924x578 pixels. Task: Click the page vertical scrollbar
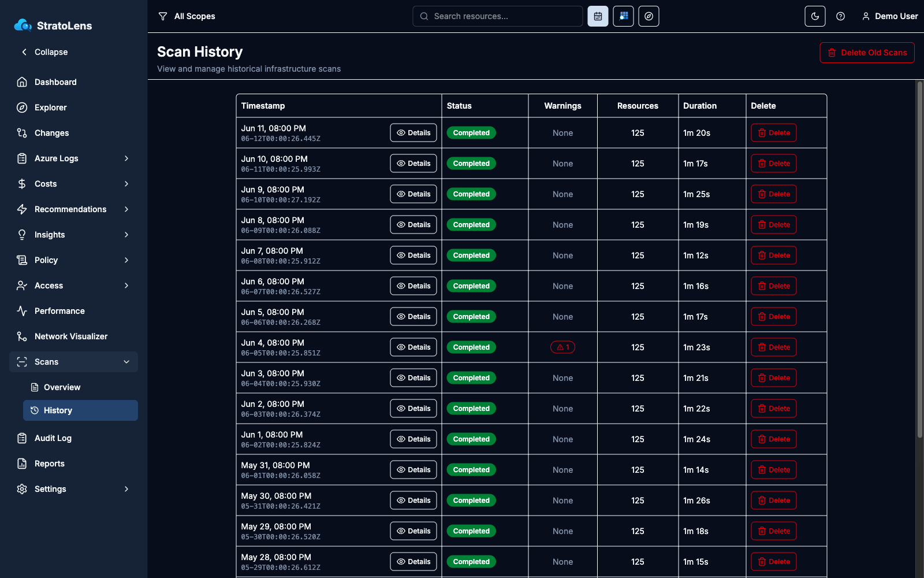[920, 260]
